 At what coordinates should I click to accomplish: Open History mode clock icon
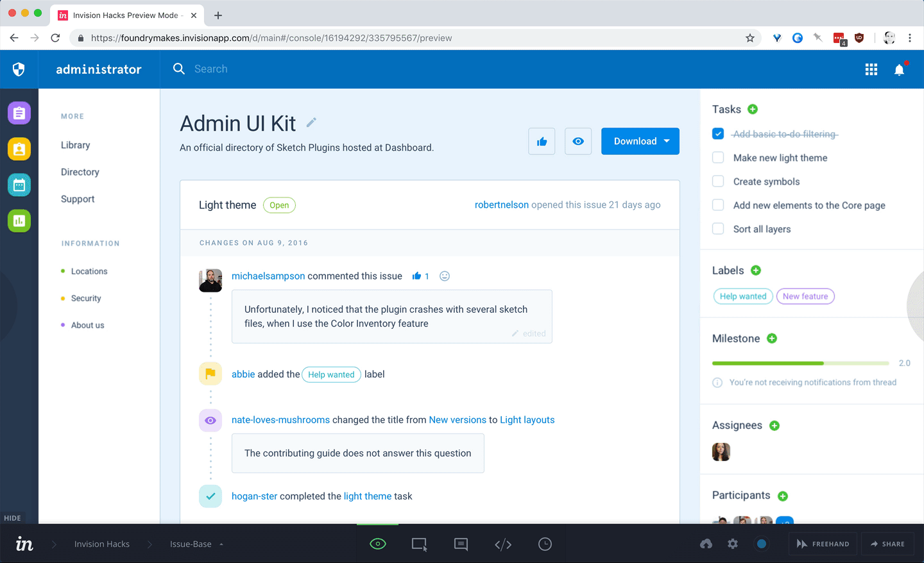pyautogui.click(x=545, y=544)
